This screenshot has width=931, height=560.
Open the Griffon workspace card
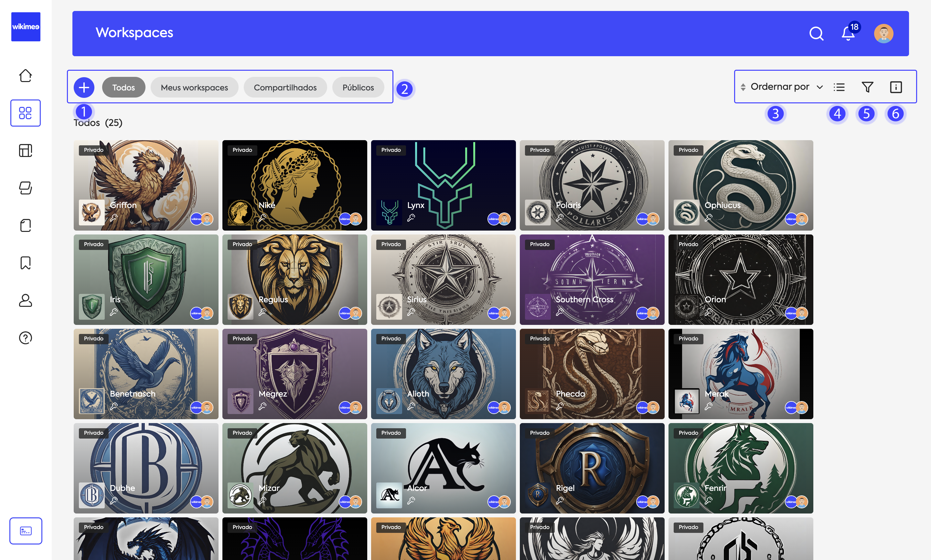146,185
